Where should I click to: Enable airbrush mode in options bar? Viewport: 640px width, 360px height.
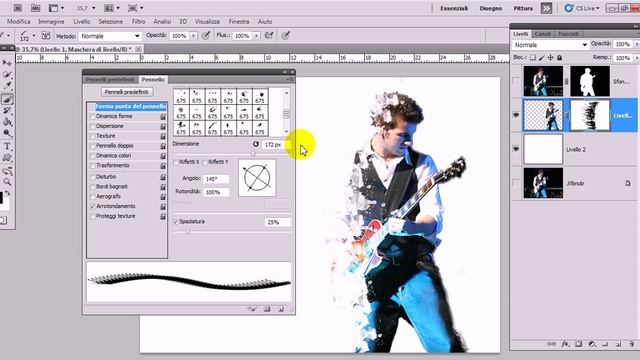(x=269, y=36)
